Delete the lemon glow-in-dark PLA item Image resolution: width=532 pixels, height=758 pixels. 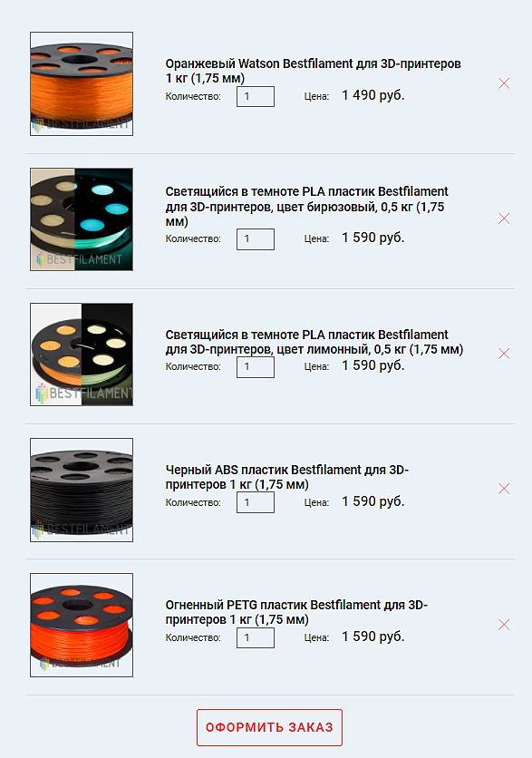[504, 354]
